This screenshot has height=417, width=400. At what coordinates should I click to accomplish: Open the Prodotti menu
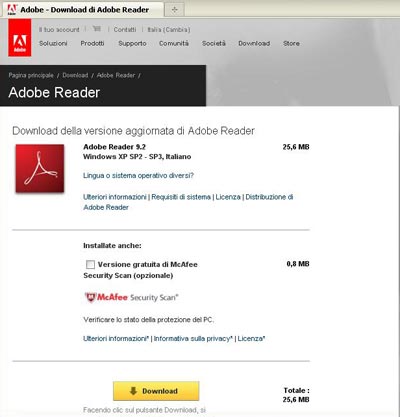coord(92,43)
